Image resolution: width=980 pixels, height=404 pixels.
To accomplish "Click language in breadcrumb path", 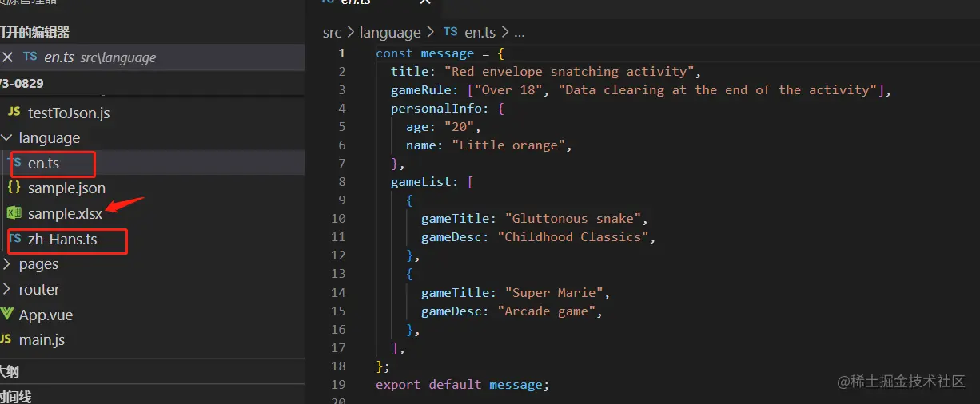I will pos(390,33).
